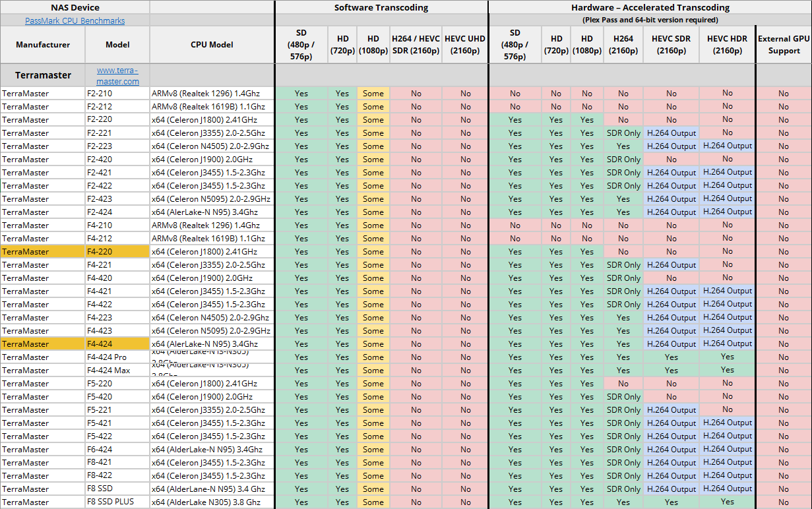Image resolution: width=812 pixels, height=509 pixels.
Task: Click HEVC SDR H.264 Output in F2-221 row
Action: pos(671,133)
